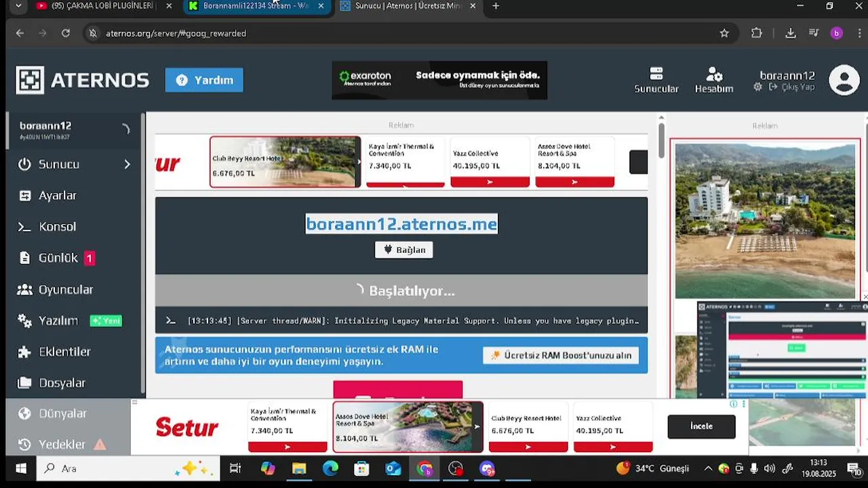The height and width of the screenshot is (488, 868).
Task: Click the boraann12.aternos.me server address
Action: pos(401,224)
